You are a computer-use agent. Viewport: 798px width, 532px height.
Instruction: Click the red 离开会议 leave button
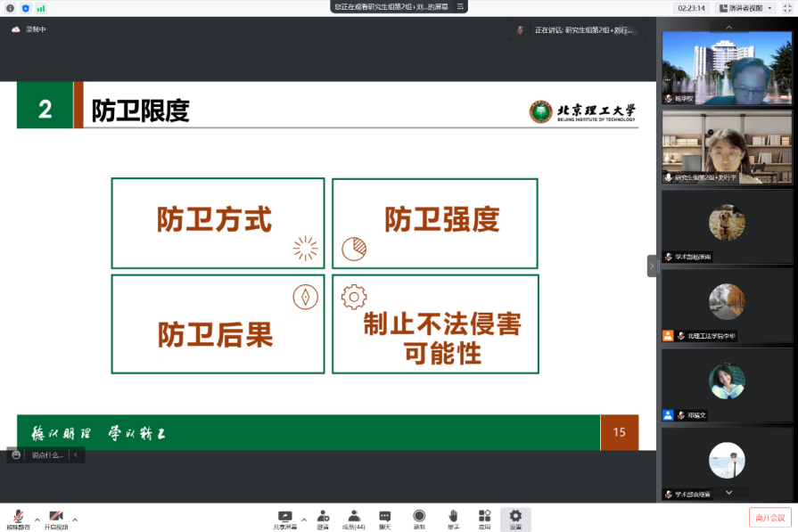[x=769, y=518]
